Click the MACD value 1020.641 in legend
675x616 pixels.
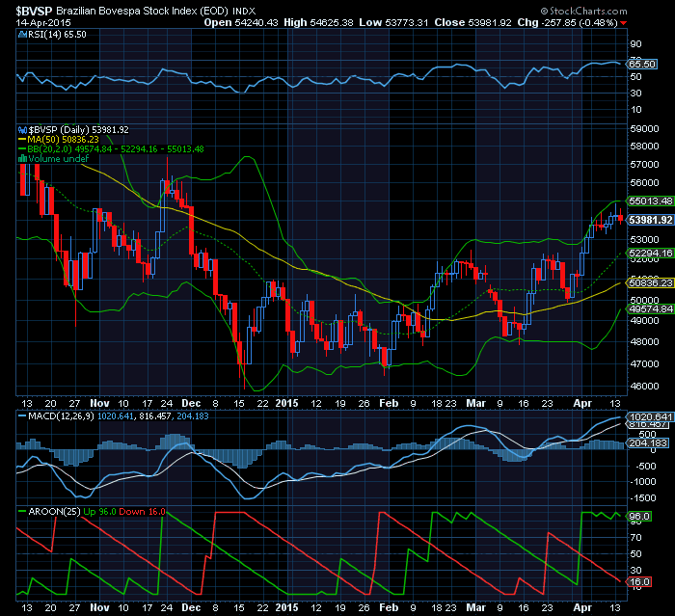[116, 416]
